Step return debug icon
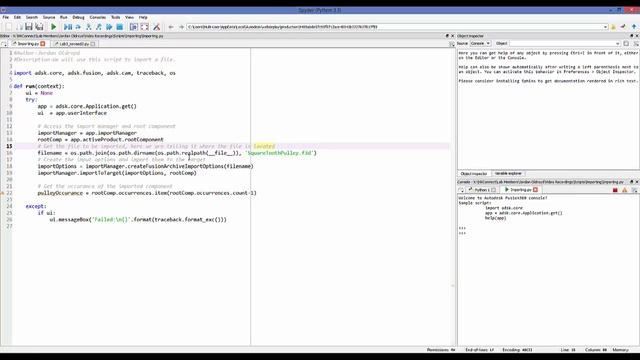The image size is (640, 360). click(x=99, y=27)
